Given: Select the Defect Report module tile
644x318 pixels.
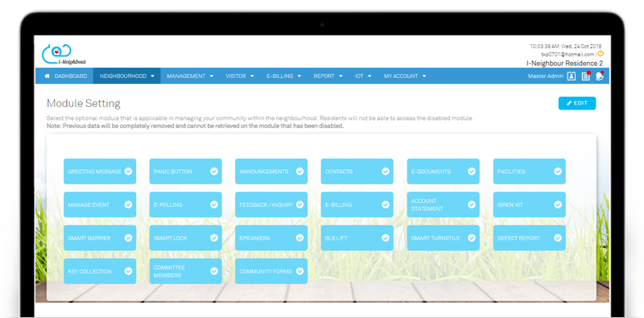Looking at the screenshot, I should point(529,237).
